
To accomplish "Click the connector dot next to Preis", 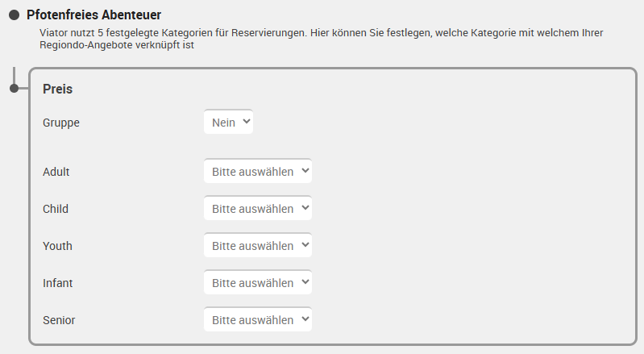I will pyautogui.click(x=14, y=88).
